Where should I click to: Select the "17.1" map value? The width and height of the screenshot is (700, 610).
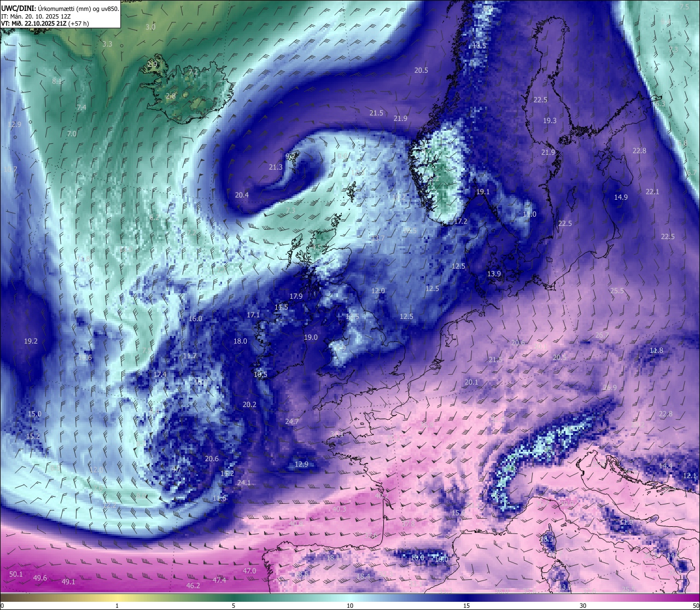tap(253, 315)
